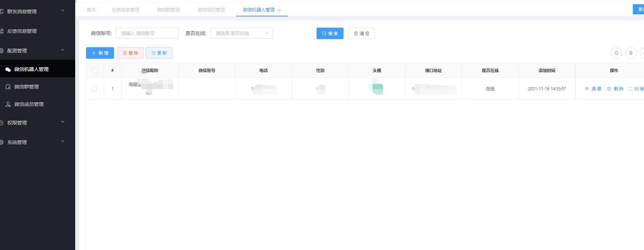The height and width of the screenshot is (250, 644).
Task: Switch to the 首页 tab
Action: coord(91,10)
